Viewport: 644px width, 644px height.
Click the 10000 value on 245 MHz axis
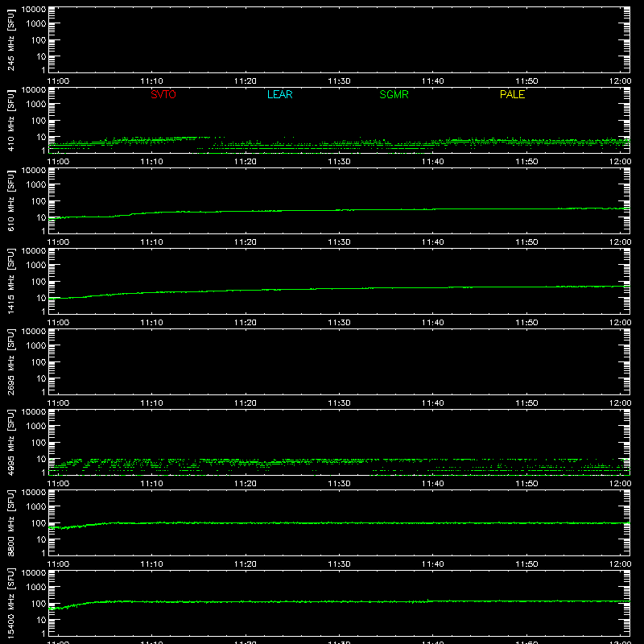(34, 10)
